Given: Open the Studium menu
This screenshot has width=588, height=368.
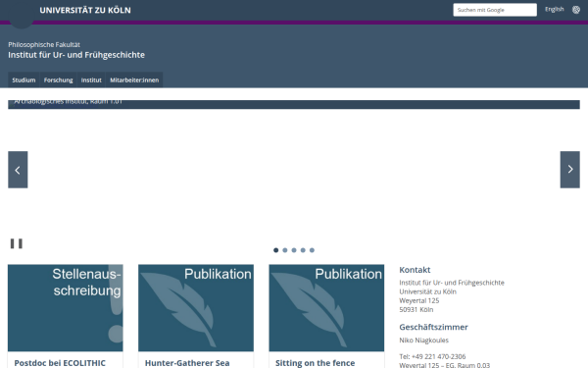Looking at the screenshot, I should [24, 80].
